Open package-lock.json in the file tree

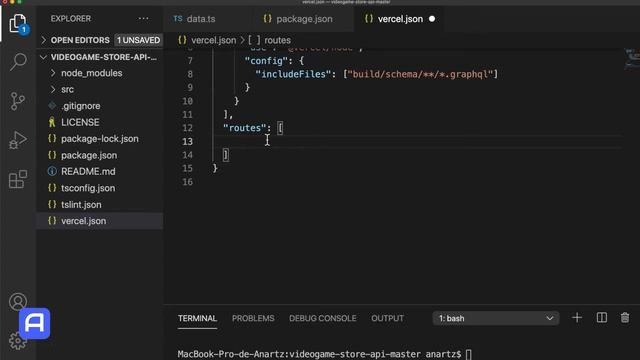pyautogui.click(x=100, y=139)
